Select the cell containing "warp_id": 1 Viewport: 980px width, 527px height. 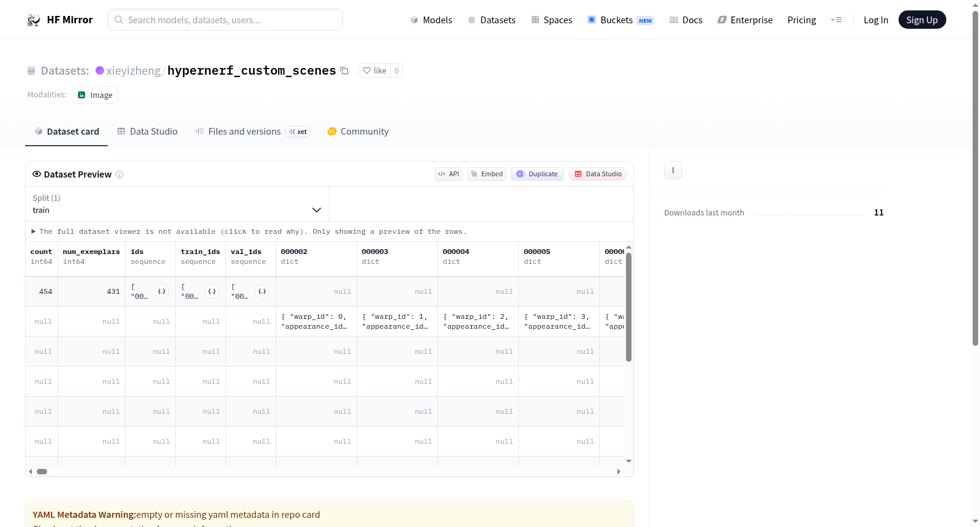pos(398,321)
